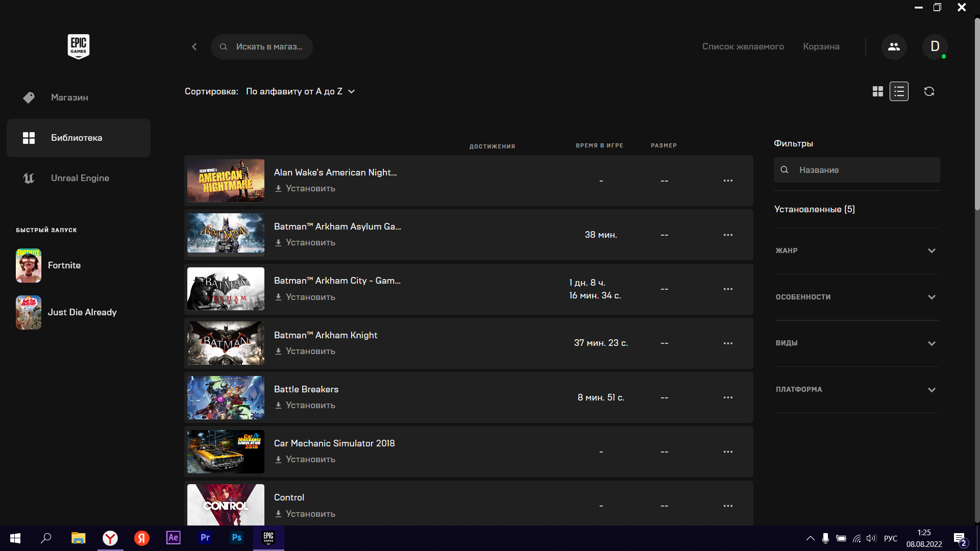980x551 pixels.
Task: Open options for Alan Wake's American Nightmare
Action: pos(728,181)
